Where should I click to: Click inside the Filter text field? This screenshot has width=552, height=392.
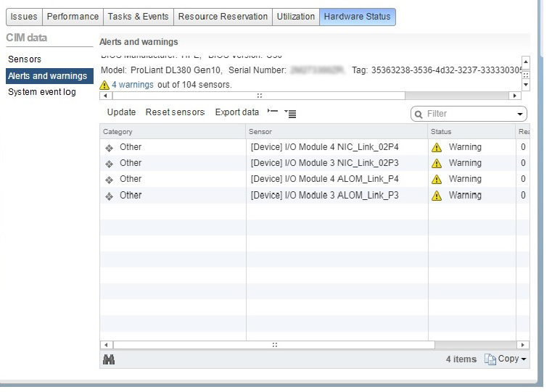click(468, 114)
